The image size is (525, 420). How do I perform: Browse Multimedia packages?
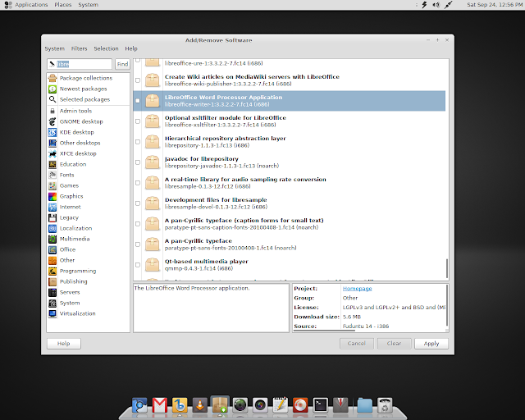coord(75,240)
